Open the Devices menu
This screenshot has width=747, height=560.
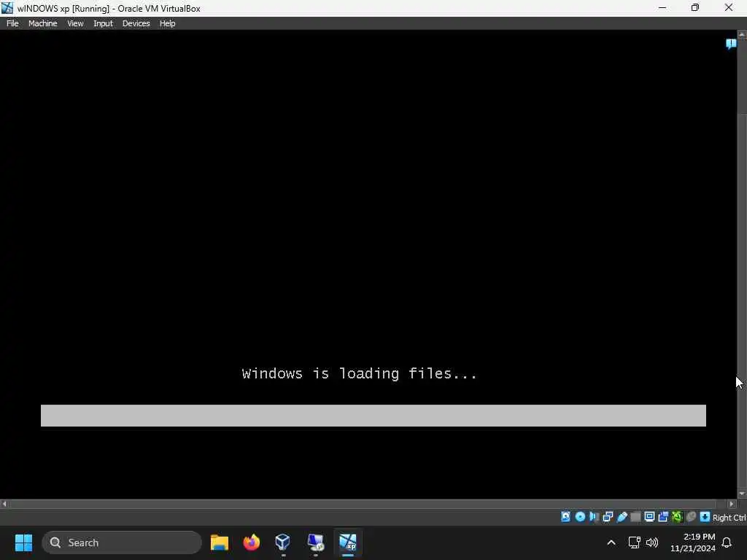(136, 23)
